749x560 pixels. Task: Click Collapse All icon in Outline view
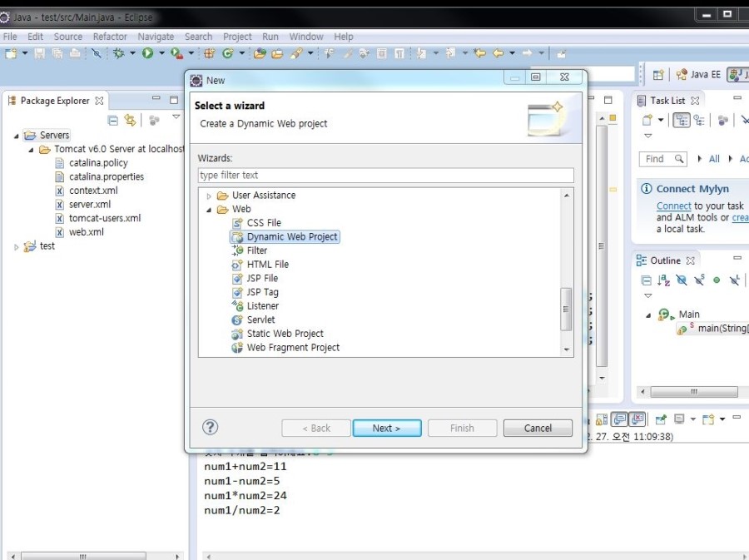[x=646, y=280]
